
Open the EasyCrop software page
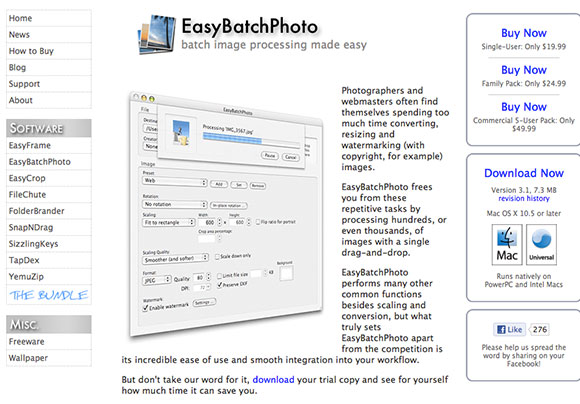click(48, 178)
